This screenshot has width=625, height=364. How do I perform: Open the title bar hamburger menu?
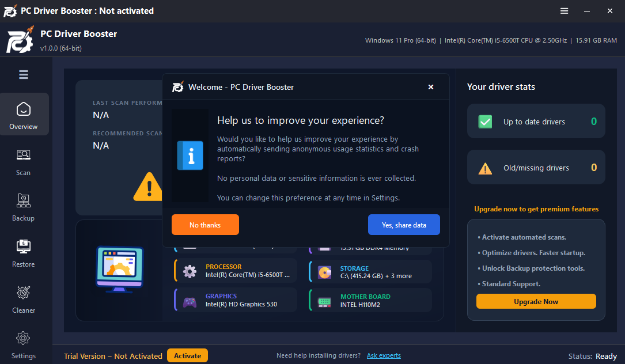pos(564,11)
